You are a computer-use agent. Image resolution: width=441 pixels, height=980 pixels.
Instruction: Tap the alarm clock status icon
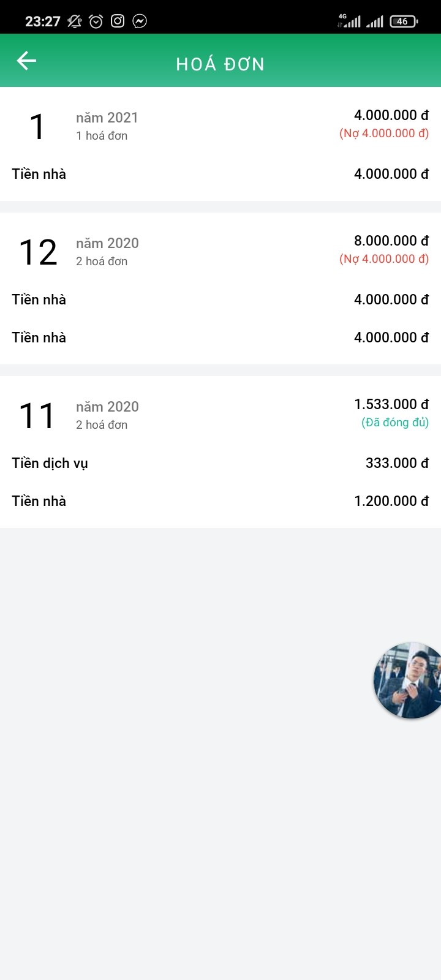(96, 21)
